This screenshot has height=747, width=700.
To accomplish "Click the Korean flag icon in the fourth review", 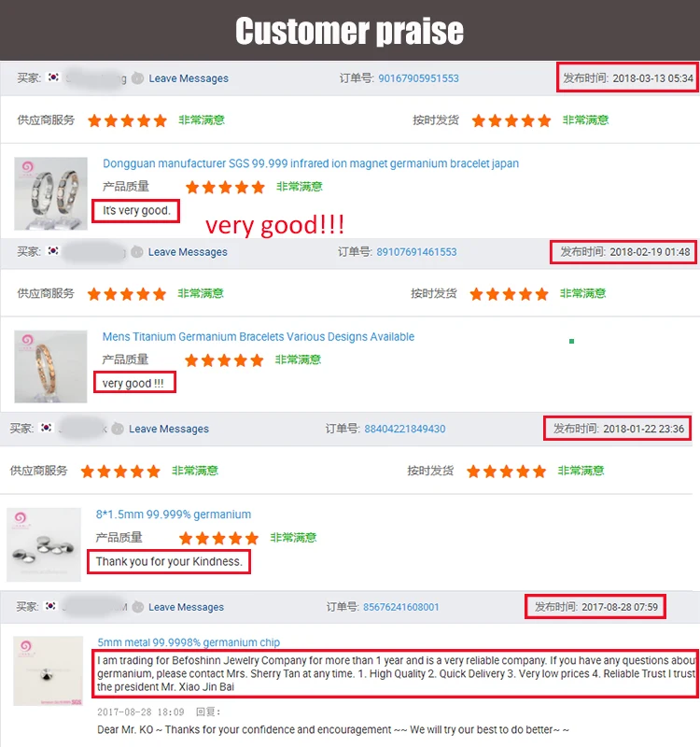I will tap(50, 606).
